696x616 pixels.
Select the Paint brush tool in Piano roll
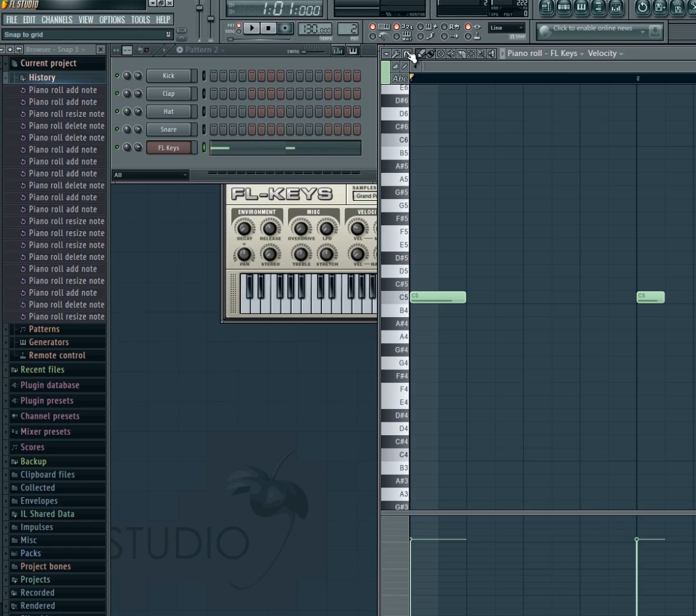pyautogui.click(x=430, y=54)
